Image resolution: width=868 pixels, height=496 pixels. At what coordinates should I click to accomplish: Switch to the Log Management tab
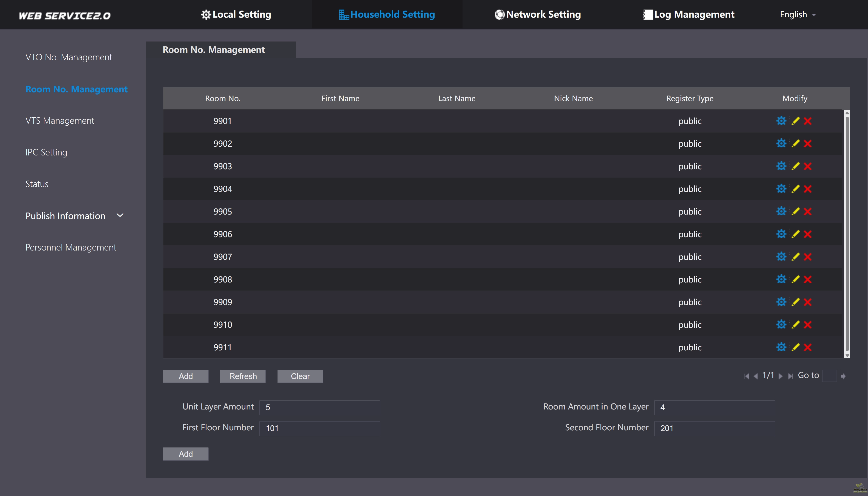689,14
